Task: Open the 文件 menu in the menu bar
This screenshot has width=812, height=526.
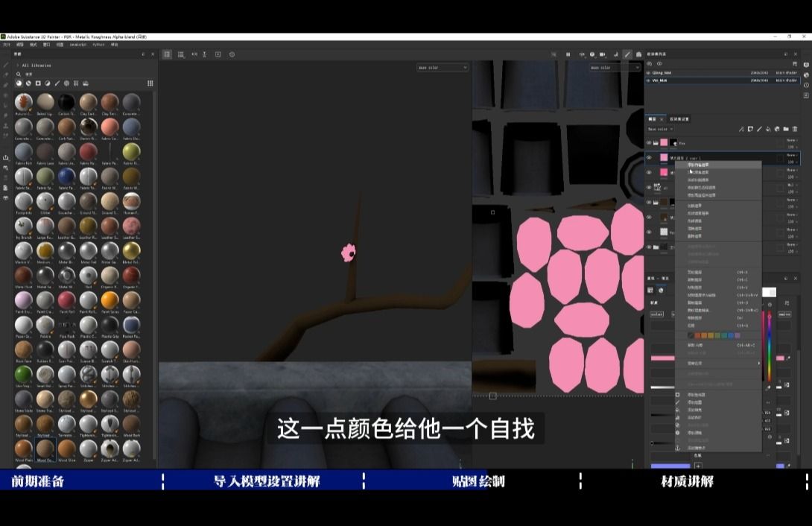Action: (x=7, y=43)
